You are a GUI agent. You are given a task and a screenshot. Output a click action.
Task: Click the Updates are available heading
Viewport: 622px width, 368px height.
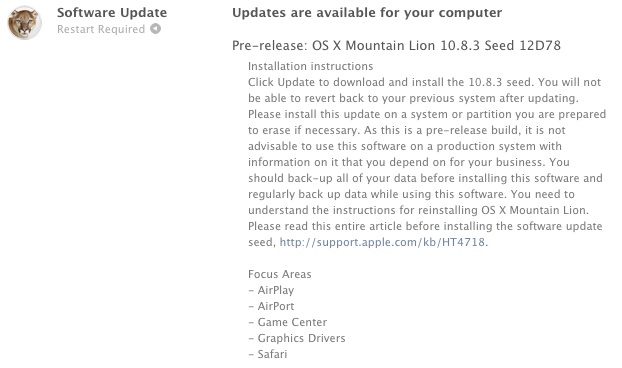click(x=367, y=13)
